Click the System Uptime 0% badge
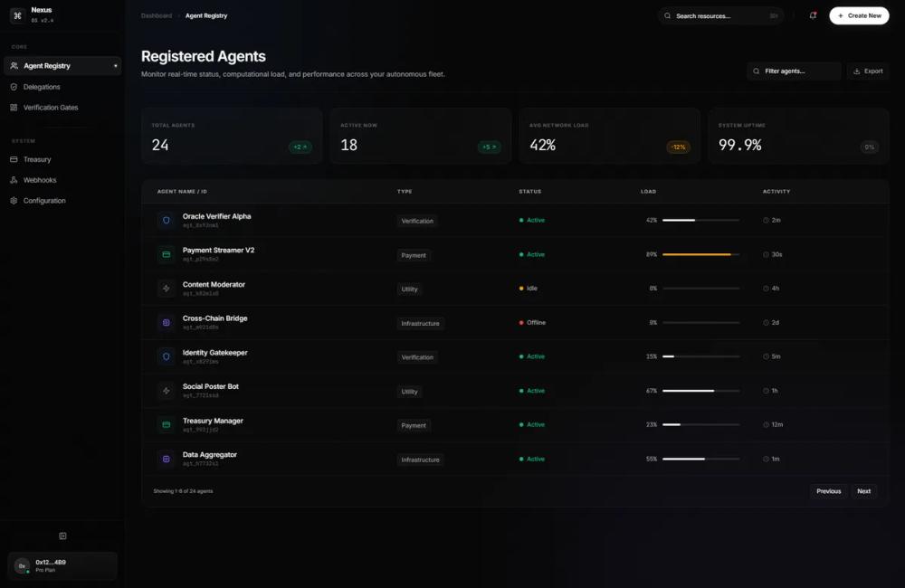This screenshot has height=588, width=905. (x=869, y=147)
